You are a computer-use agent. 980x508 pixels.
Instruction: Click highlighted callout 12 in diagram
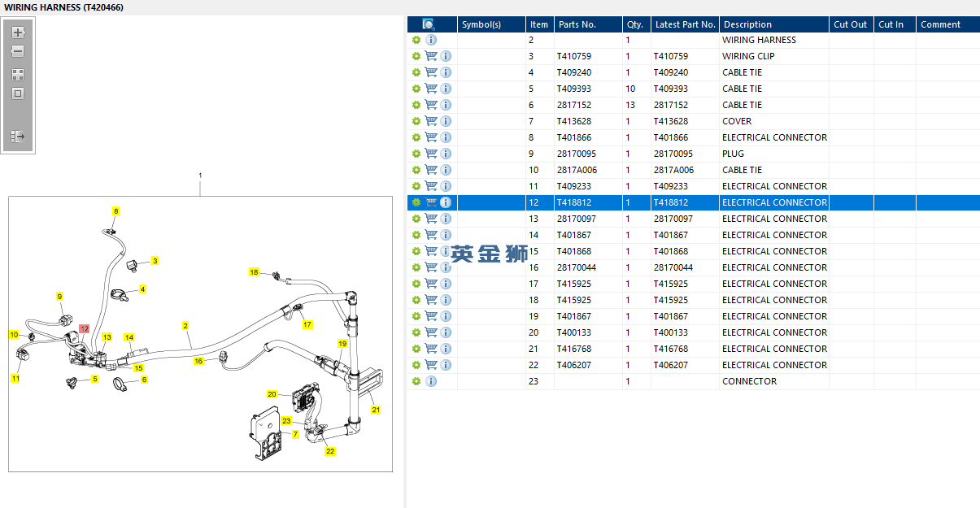point(84,329)
